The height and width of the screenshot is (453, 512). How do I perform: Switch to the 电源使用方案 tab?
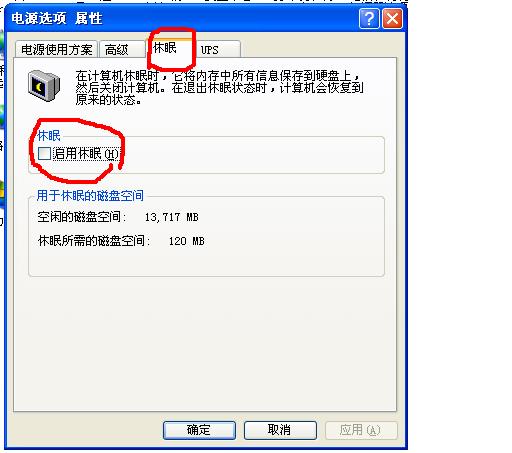(x=56, y=50)
